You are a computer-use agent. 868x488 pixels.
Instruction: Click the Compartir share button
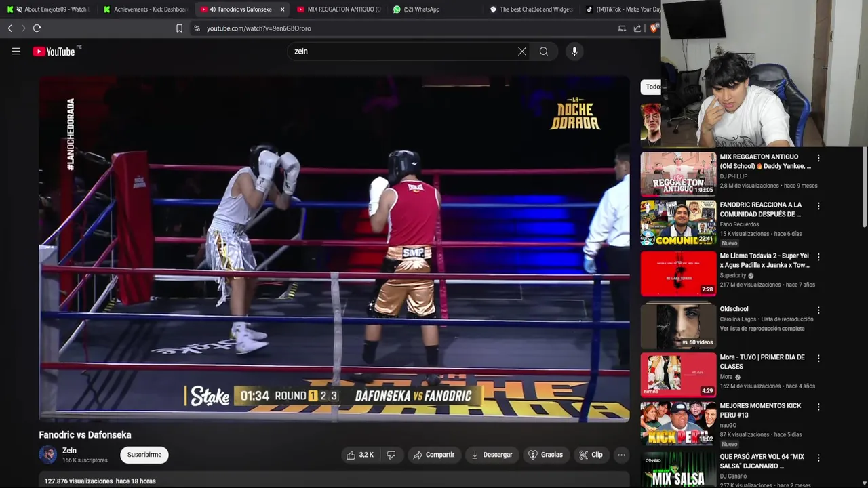pos(434,455)
